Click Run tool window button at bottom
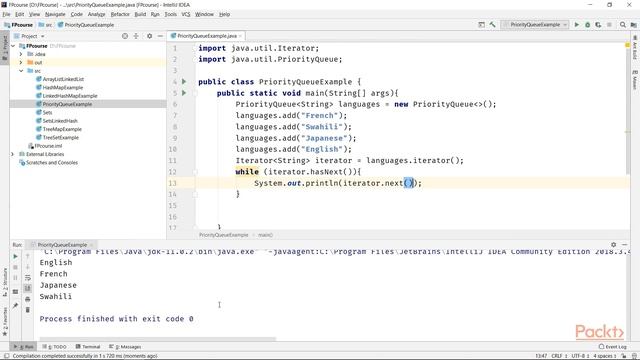The image size is (640, 360). click(x=24, y=347)
